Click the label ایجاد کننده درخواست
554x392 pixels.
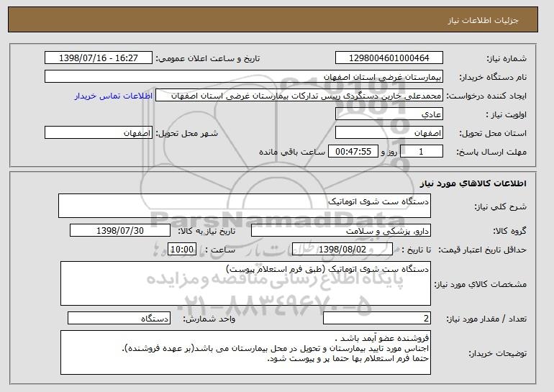[486, 96]
